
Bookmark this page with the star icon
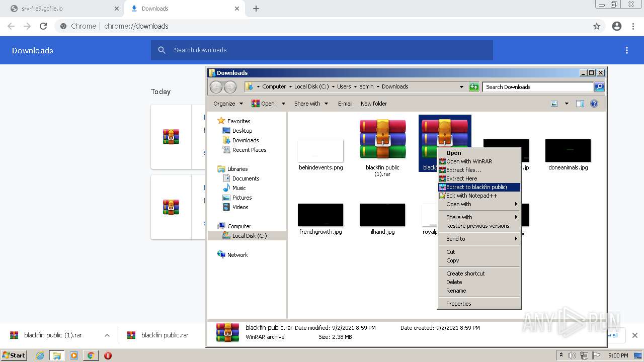(597, 26)
